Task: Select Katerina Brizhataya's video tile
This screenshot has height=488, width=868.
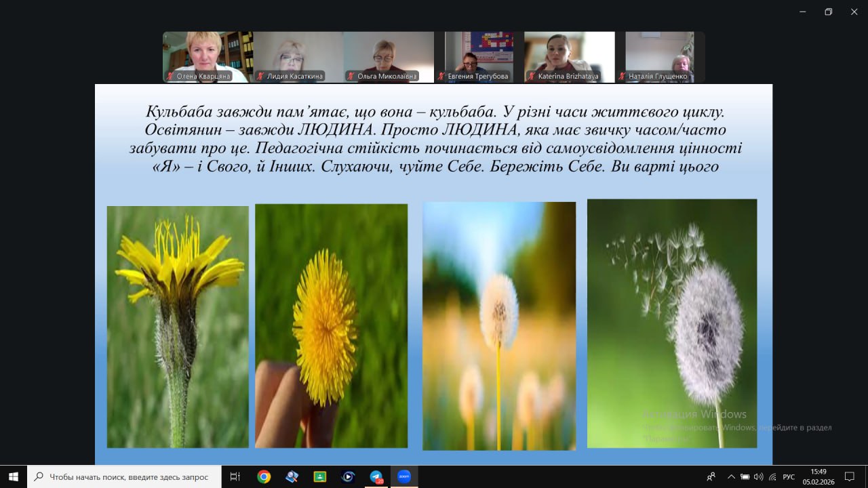Action: click(x=569, y=57)
